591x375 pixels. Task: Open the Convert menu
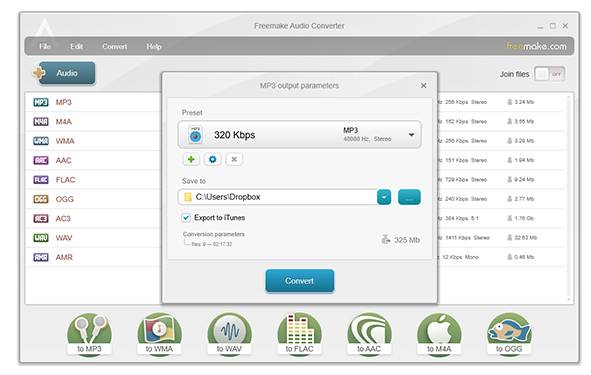(x=115, y=46)
